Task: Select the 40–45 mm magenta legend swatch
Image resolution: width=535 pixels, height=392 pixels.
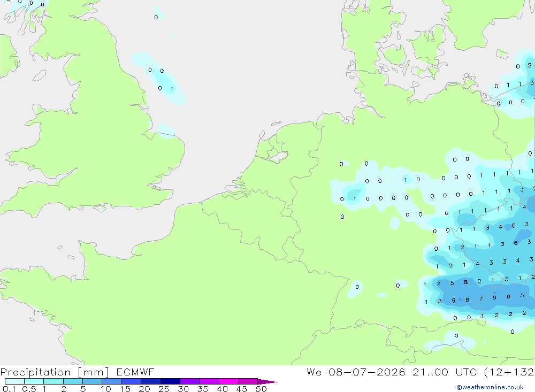Action: click(x=228, y=381)
